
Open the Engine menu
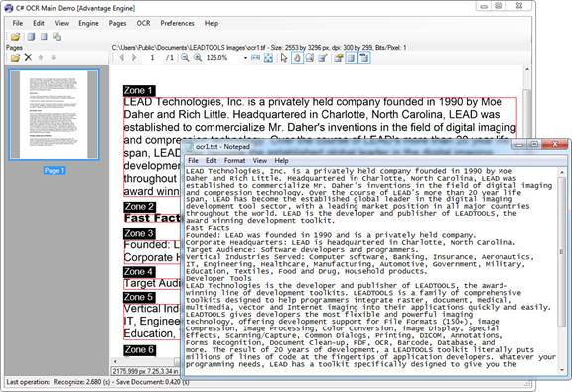pos(88,23)
